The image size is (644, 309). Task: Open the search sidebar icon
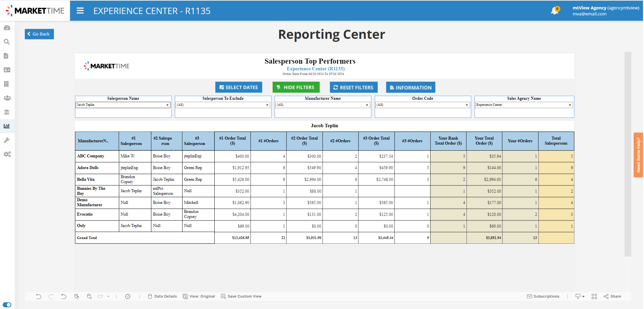7,42
